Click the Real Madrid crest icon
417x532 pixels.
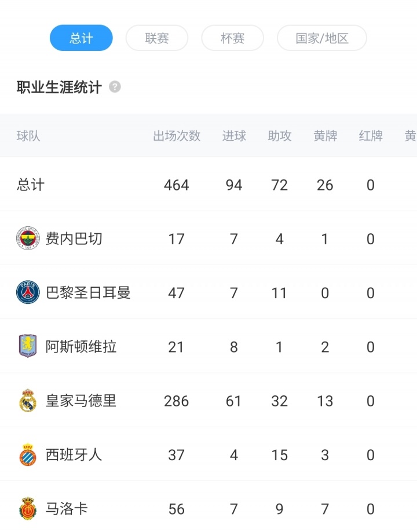coord(27,401)
